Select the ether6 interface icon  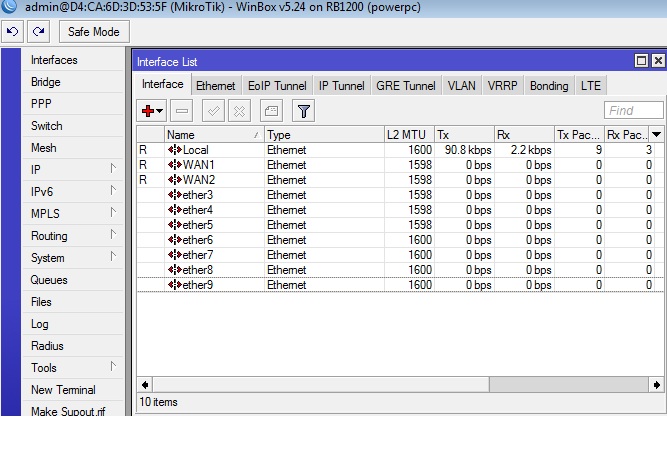click(x=174, y=240)
